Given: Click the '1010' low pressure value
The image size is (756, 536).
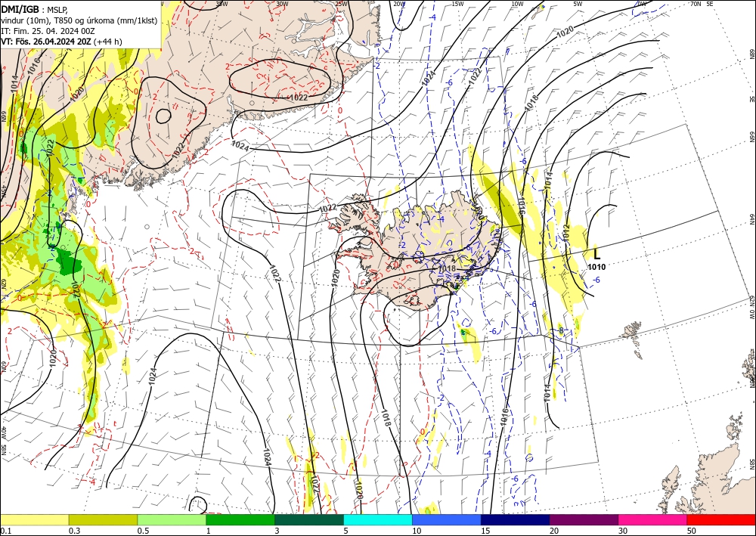Looking at the screenshot, I should click(x=596, y=267).
